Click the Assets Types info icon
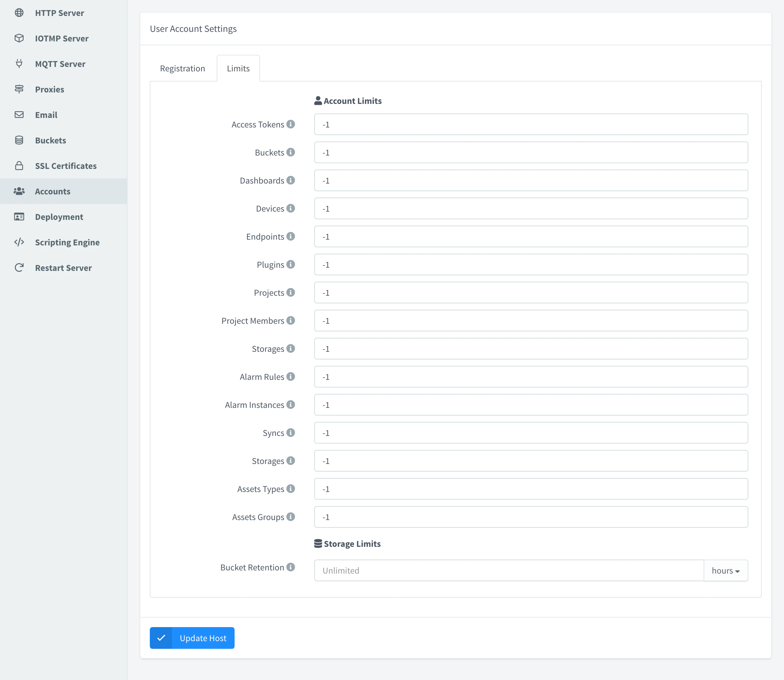The height and width of the screenshot is (680, 784). pyautogui.click(x=291, y=489)
